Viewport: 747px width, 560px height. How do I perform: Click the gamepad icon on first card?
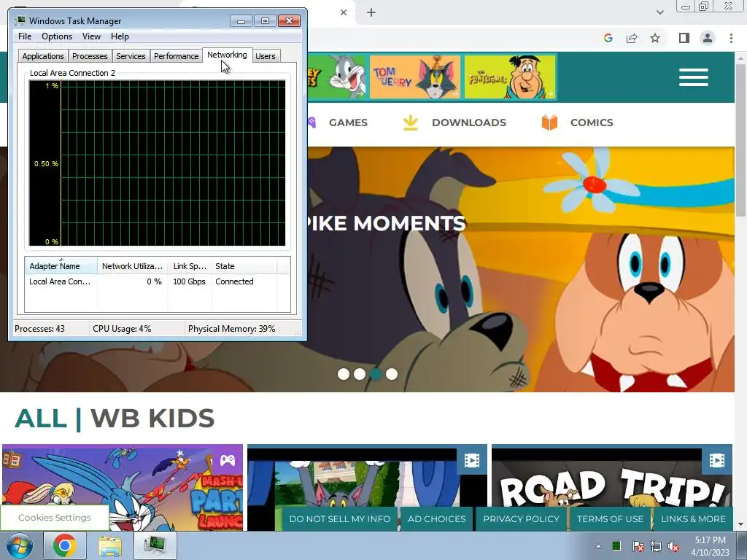click(228, 460)
